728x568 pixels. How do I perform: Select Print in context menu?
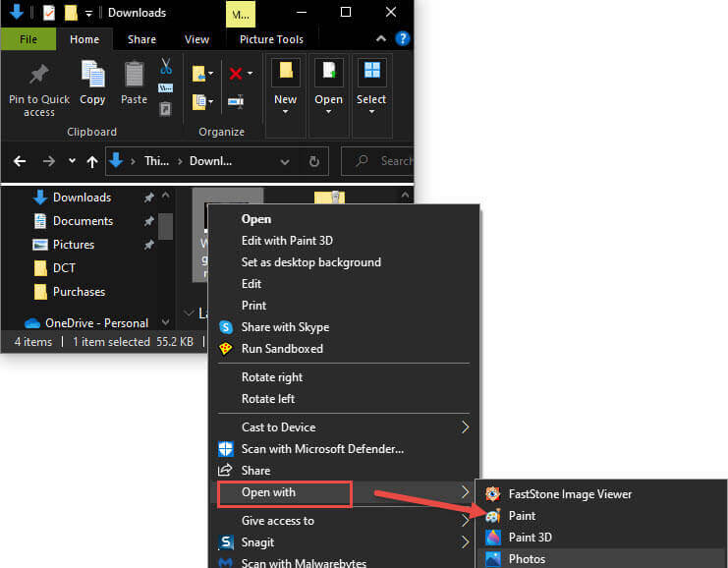click(x=344, y=306)
